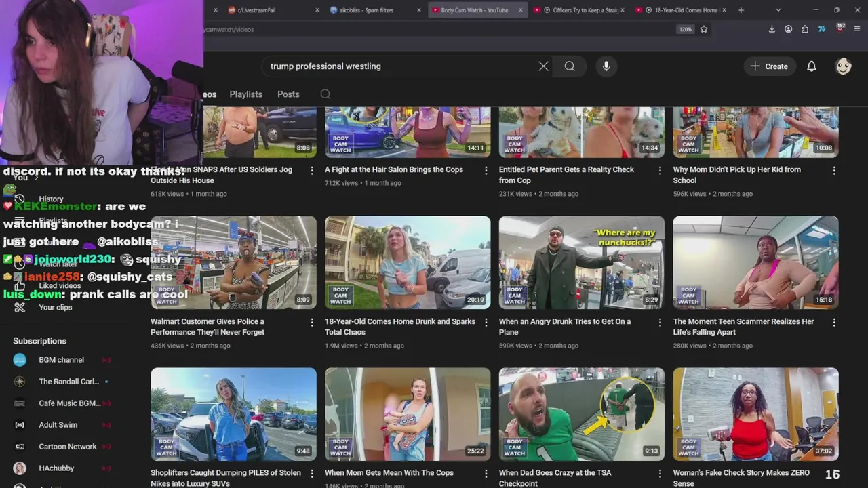Viewport: 868px width, 488px height.
Task: Open more options for Angry Drunk Plane video
Action: point(660,323)
